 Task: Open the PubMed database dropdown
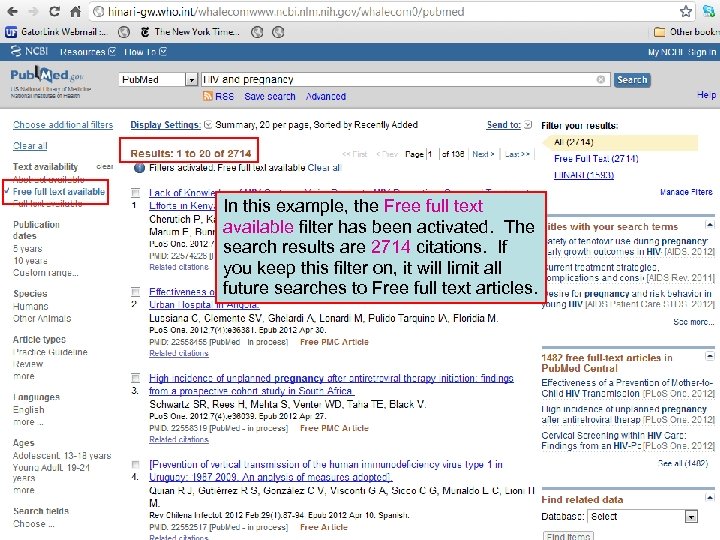click(158, 79)
